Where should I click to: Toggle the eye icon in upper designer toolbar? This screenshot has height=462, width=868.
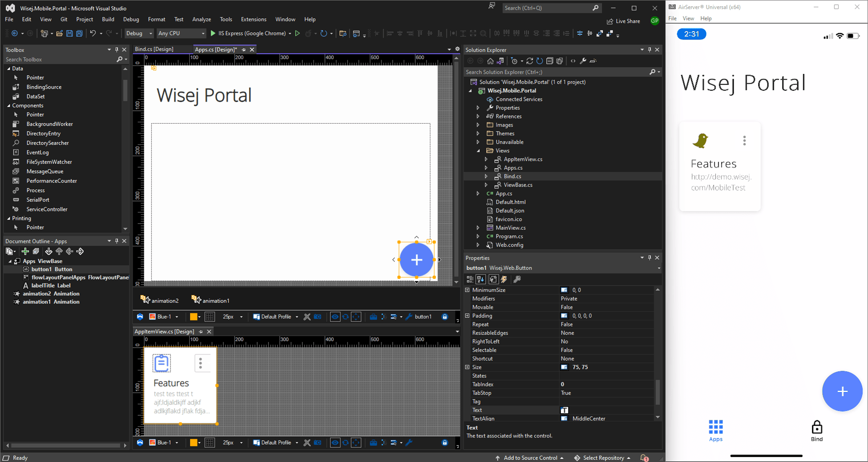[335, 317]
